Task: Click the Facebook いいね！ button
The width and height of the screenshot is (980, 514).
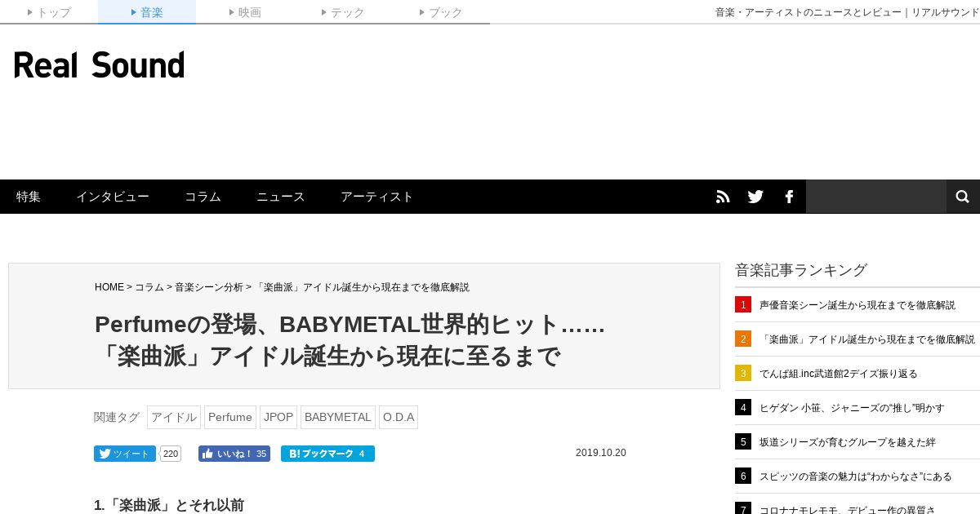Action: click(x=234, y=454)
